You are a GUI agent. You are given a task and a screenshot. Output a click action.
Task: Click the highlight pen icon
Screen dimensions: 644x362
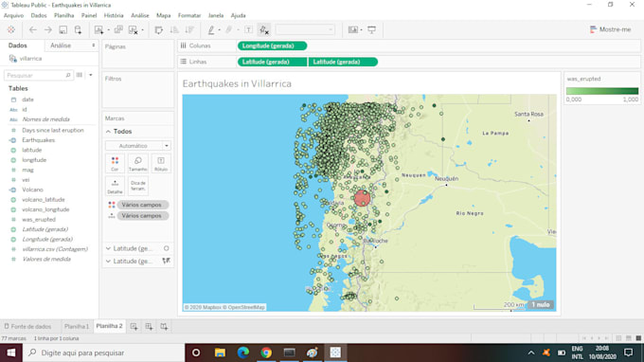click(x=211, y=29)
